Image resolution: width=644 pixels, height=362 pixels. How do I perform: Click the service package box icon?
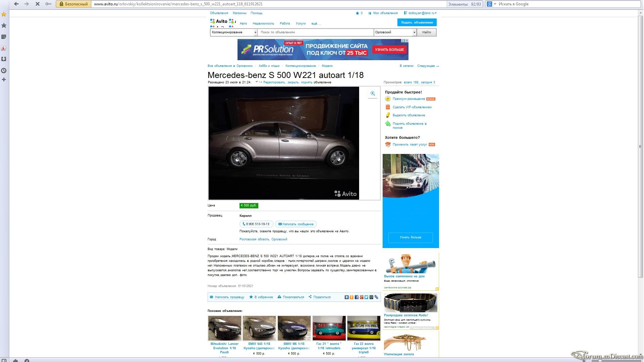tap(388, 145)
